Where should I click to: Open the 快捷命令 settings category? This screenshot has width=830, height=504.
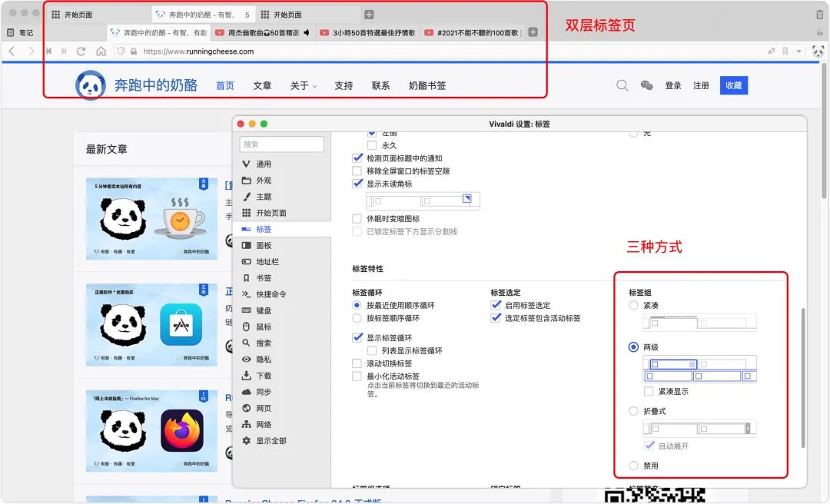click(x=271, y=294)
